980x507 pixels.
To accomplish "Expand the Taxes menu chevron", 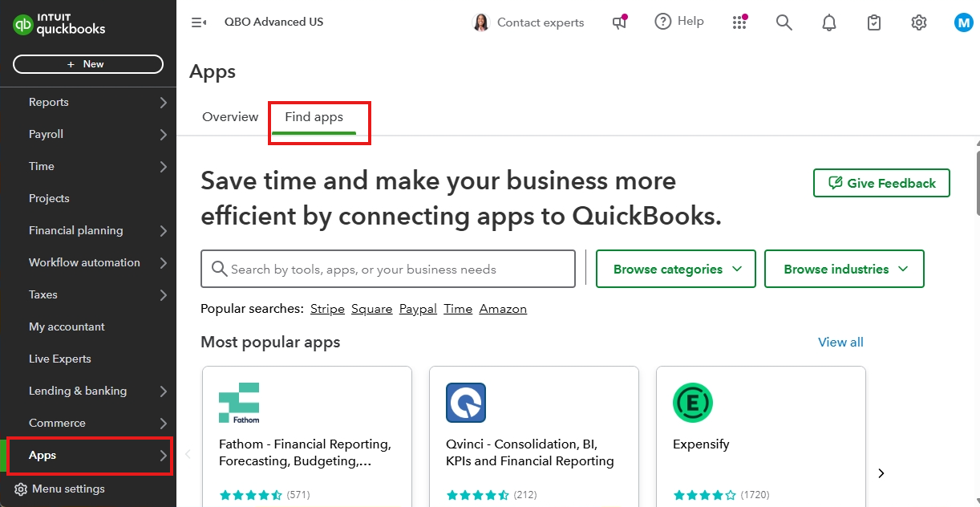I will pyautogui.click(x=163, y=294).
